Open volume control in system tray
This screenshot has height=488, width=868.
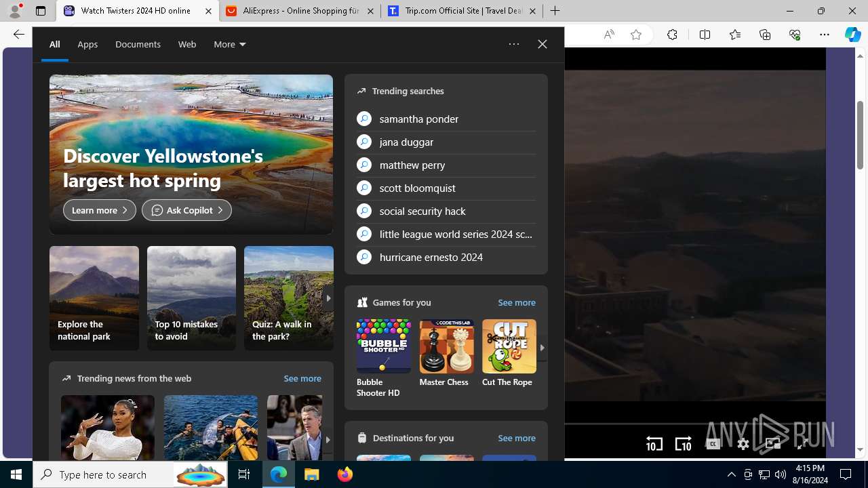pos(780,474)
